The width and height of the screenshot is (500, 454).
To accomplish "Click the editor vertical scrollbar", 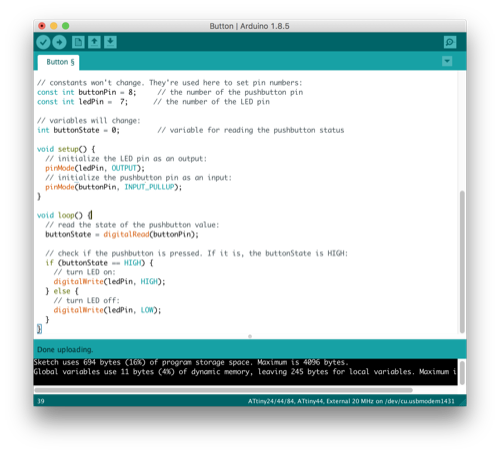I will (462, 262).
